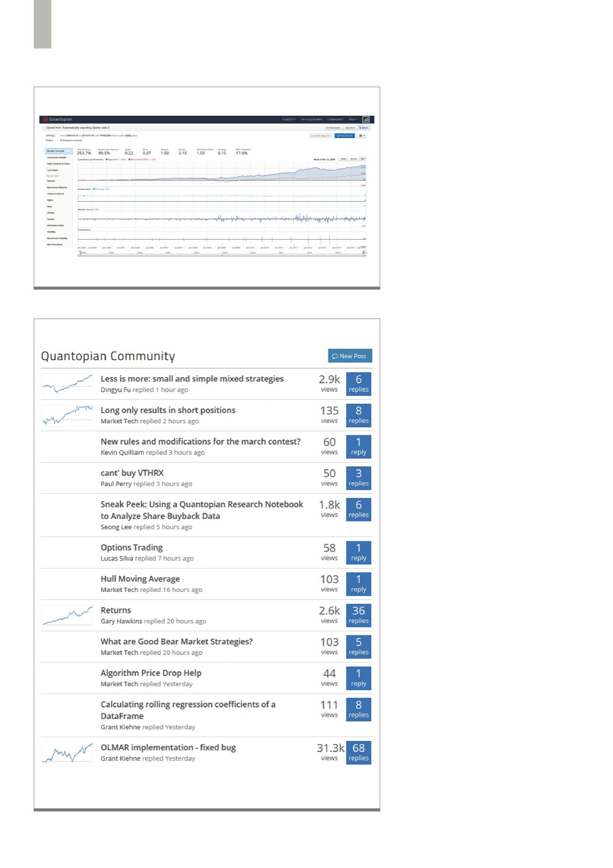This screenshot has height=868, width=613.
Task: Open the 'Returns' post thumbnail chart
Action: (x=67, y=616)
